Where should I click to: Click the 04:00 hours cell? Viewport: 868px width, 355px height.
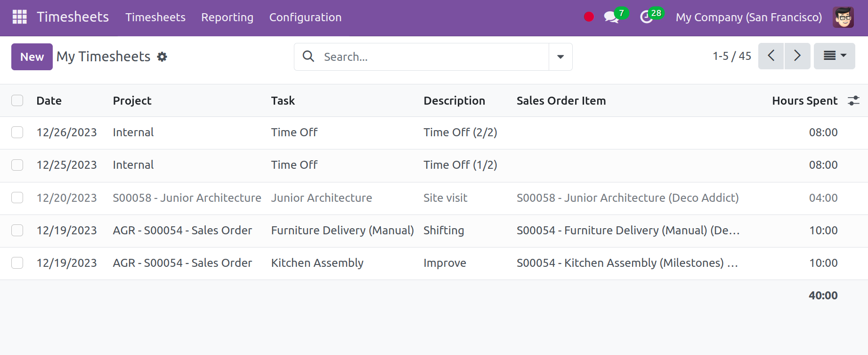[x=823, y=198]
